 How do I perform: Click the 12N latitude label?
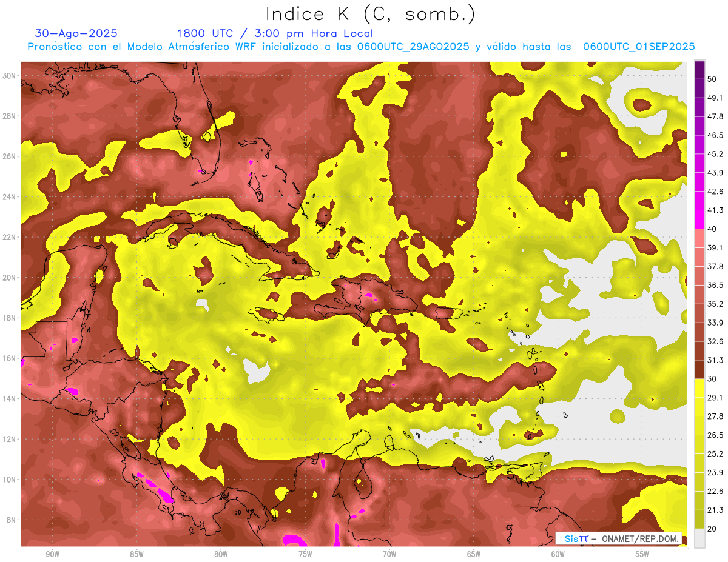10,439
